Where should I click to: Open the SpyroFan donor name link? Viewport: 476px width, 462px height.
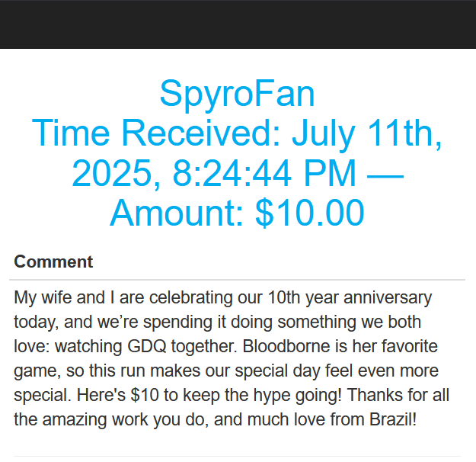tap(237, 94)
